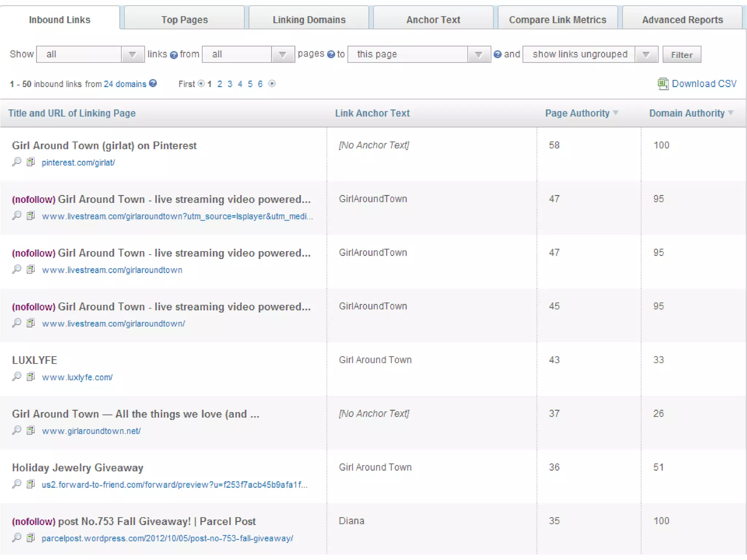
Task: Click the Download CSV link
Action: [704, 84]
